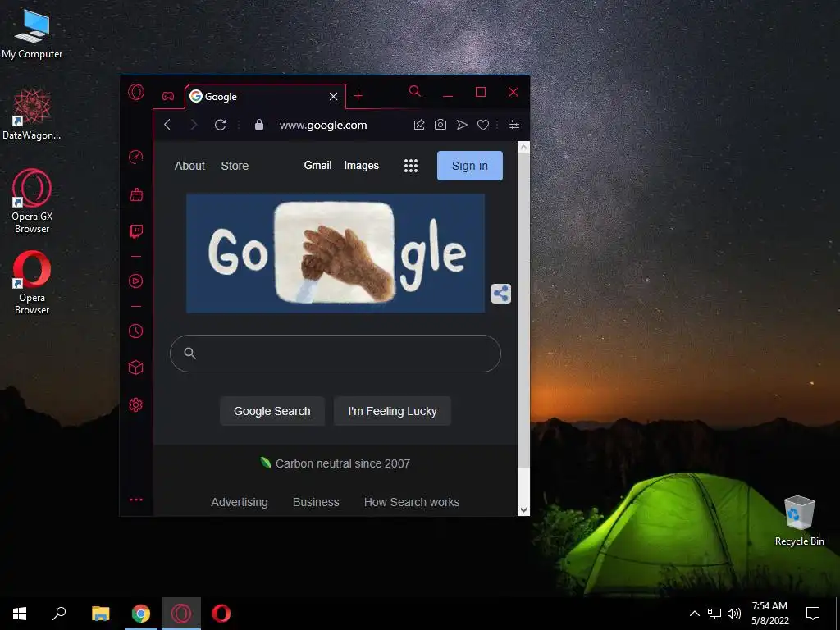Share the doodle using share icon
The image size is (840, 630).
(x=501, y=294)
